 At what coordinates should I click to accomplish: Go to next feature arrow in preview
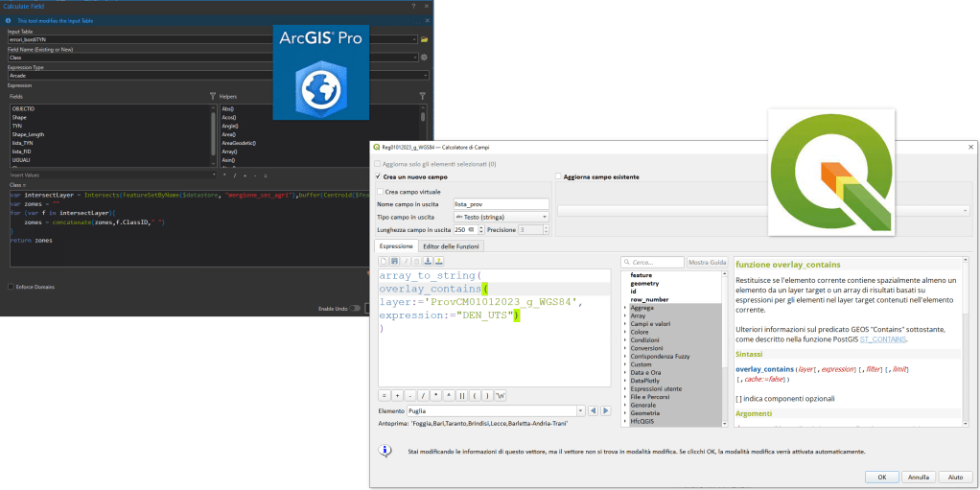tap(605, 410)
